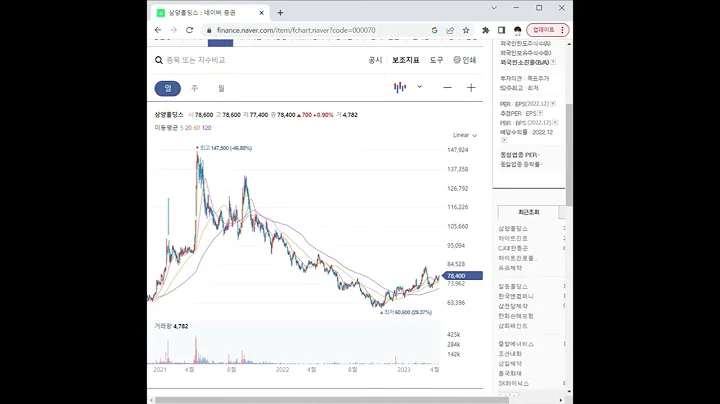Click the share page icon
The image size is (720, 404).
(450, 30)
